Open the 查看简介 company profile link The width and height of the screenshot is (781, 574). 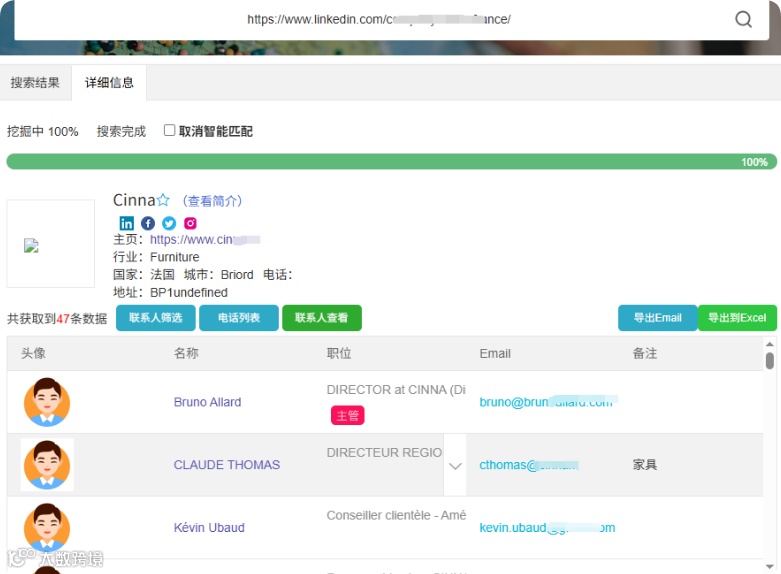pyautogui.click(x=212, y=201)
